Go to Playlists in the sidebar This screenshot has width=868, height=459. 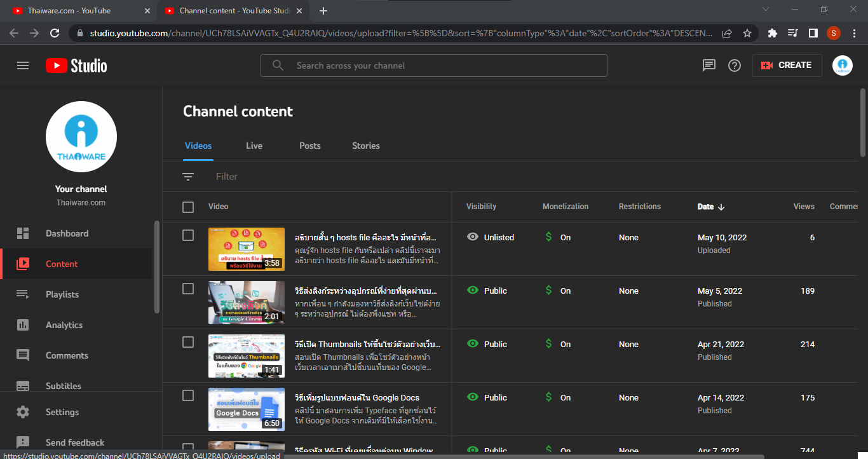62,294
